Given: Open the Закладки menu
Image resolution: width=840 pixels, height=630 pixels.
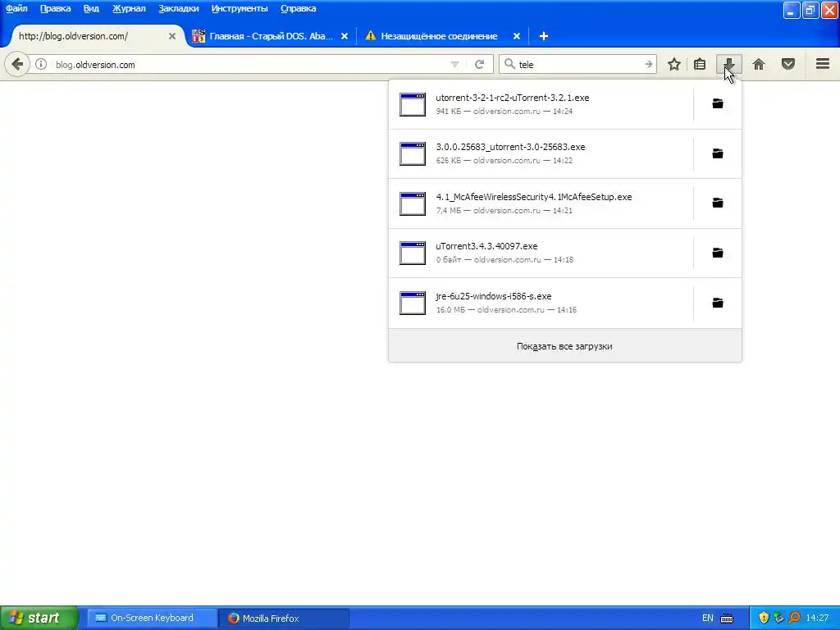Looking at the screenshot, I should (x=178, y=8).
